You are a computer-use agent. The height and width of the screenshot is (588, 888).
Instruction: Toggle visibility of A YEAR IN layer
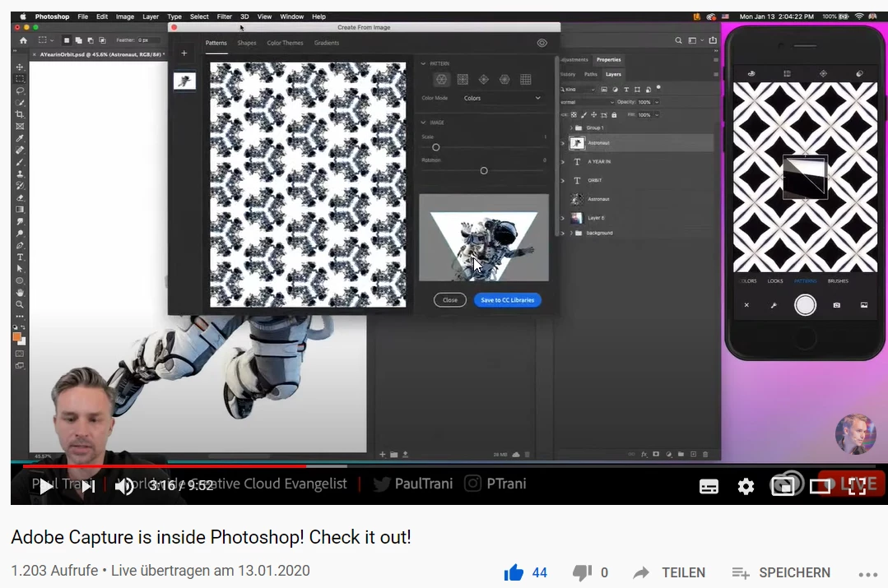(x=562, y=162)
